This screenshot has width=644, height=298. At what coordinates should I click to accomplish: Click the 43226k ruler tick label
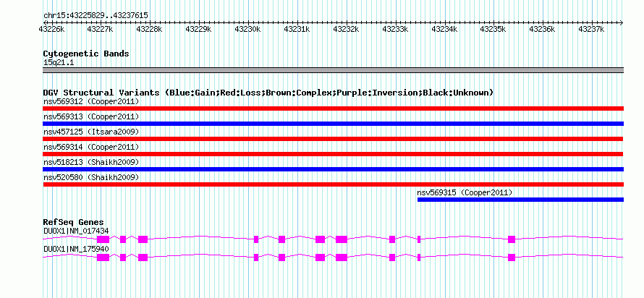(x=52, y=30)
